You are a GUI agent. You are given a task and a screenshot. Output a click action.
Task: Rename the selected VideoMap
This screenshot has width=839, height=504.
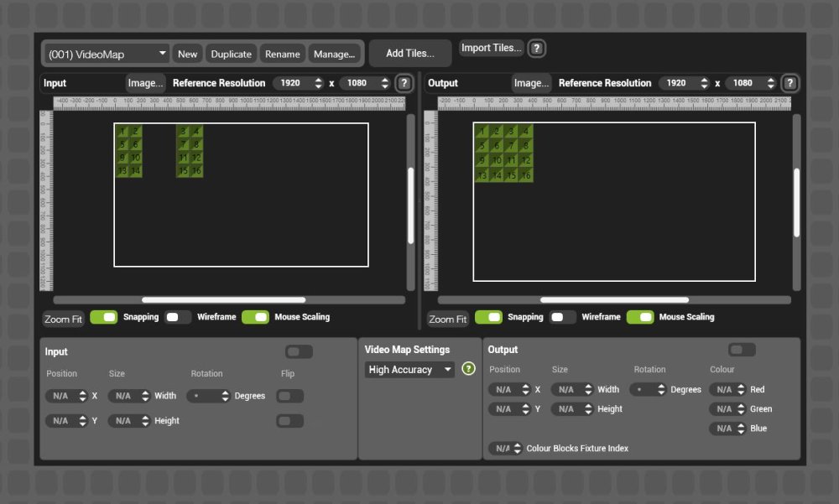click(x=283, y=53)
